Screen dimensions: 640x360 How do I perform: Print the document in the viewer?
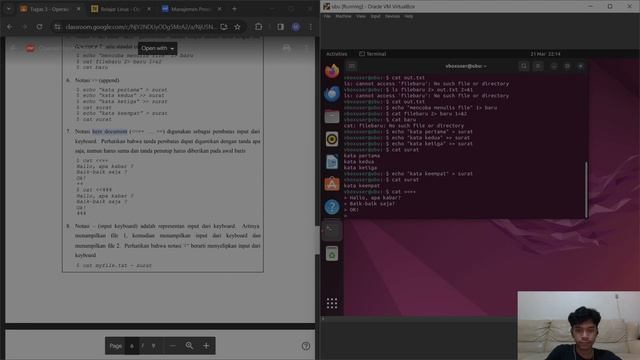(x=287, y=48)
